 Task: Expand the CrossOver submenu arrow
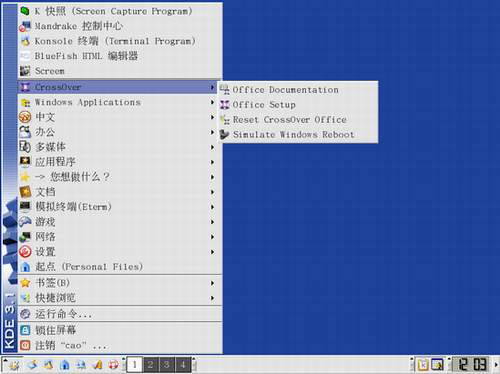pyautogui.click(x=212, y=87)
